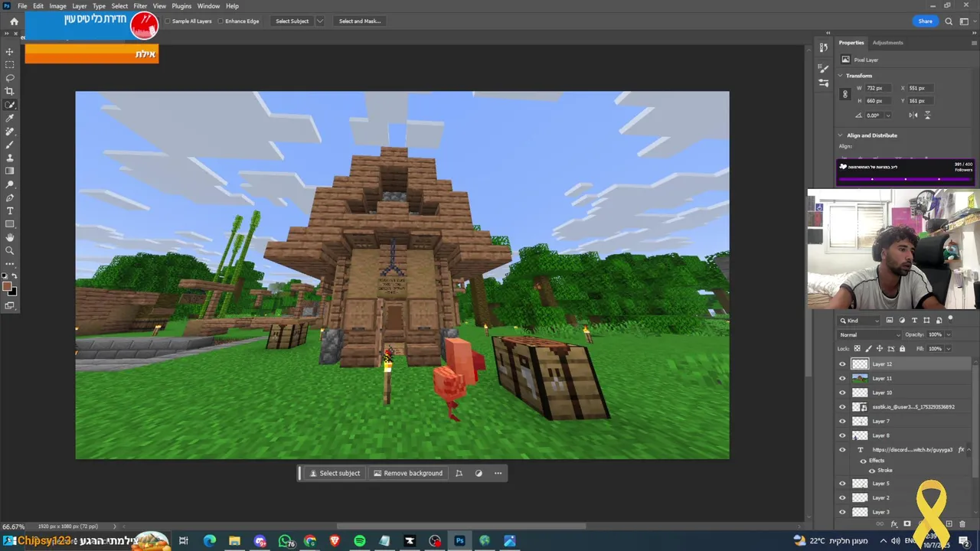980x551 pixels.
Task: Open the layer Kind filter dropdown
Action: click(x=860, y=321)
